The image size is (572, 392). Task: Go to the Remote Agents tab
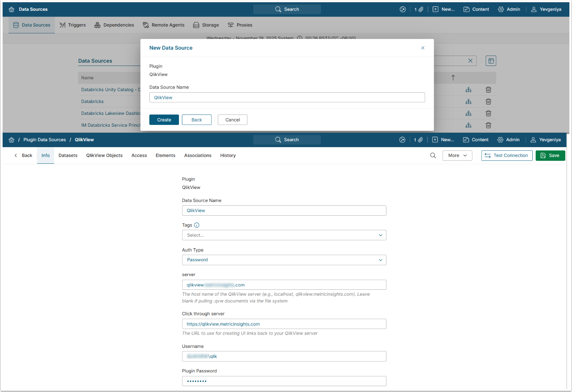163,25
